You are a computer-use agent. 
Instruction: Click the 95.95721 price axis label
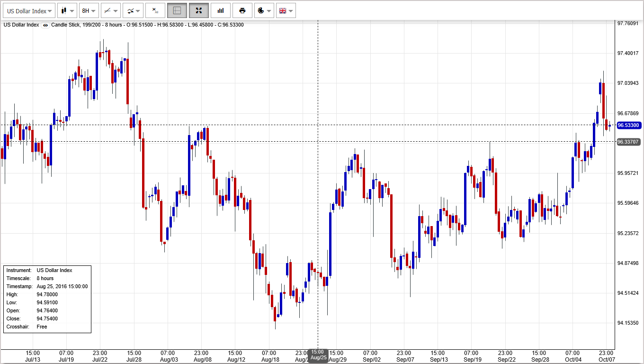click(x=628, y=173)
